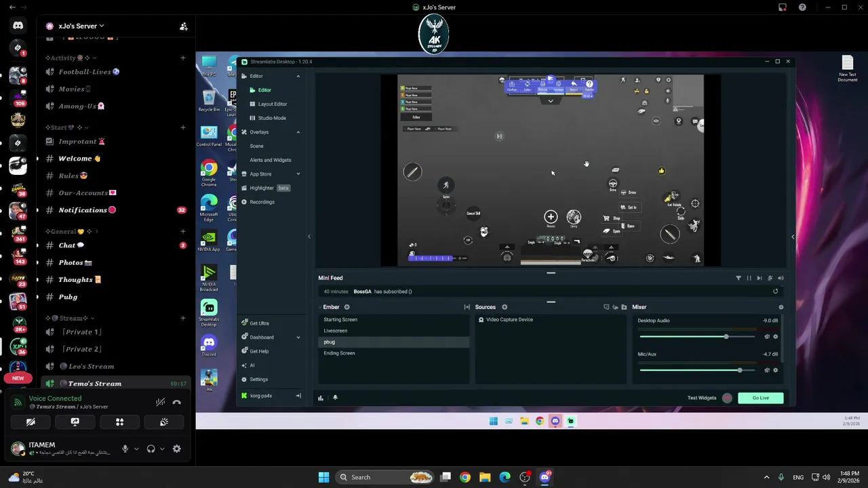868x488 pixels.
Task: Click the Windows taskbar Search box
Action: (x=386, y=477)
